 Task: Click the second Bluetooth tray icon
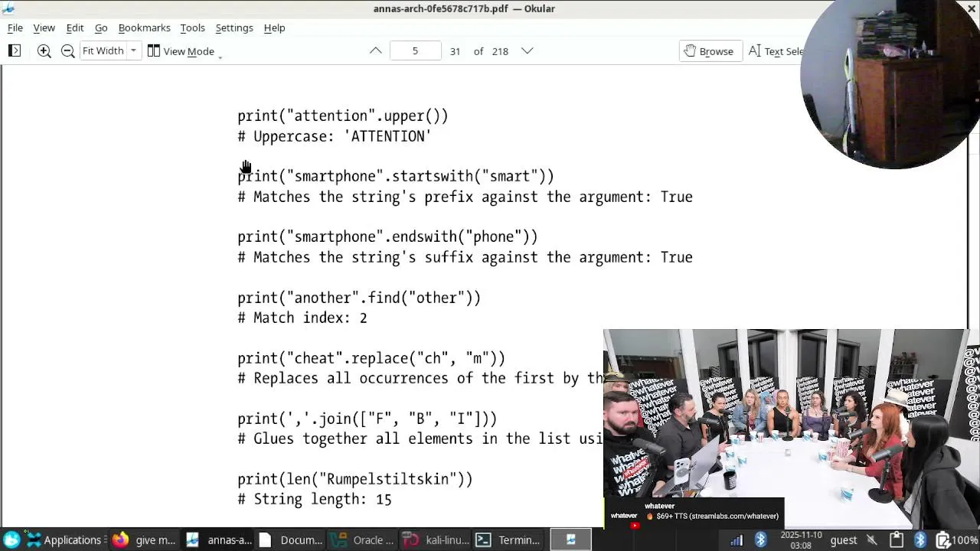pos(920,540)
